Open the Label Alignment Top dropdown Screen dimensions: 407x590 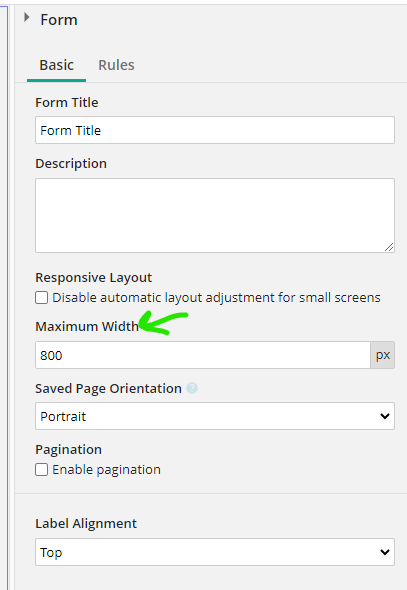point(215,552)
